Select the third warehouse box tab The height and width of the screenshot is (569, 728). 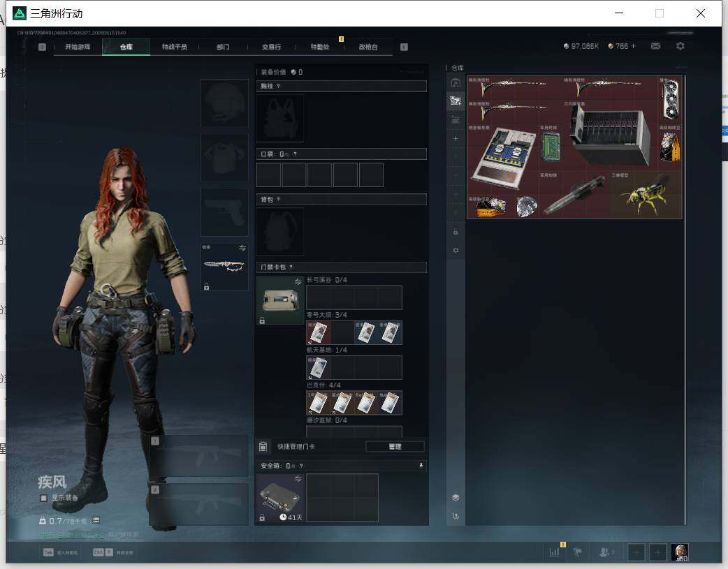(456, 120)
